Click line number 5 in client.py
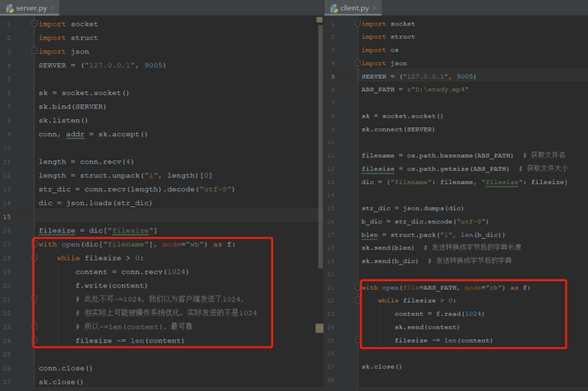 [332, 76]
